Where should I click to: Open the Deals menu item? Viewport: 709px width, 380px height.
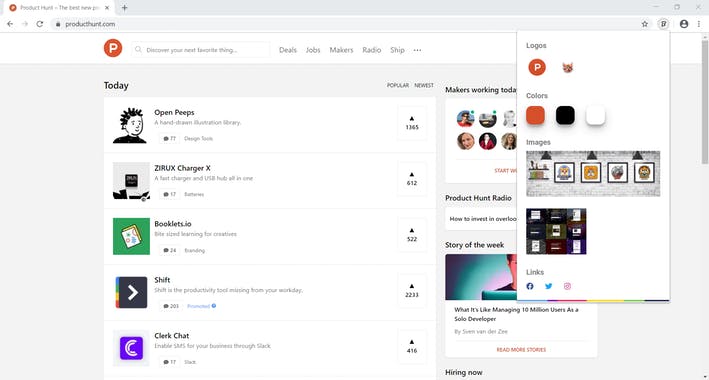(x=288, y=50)
